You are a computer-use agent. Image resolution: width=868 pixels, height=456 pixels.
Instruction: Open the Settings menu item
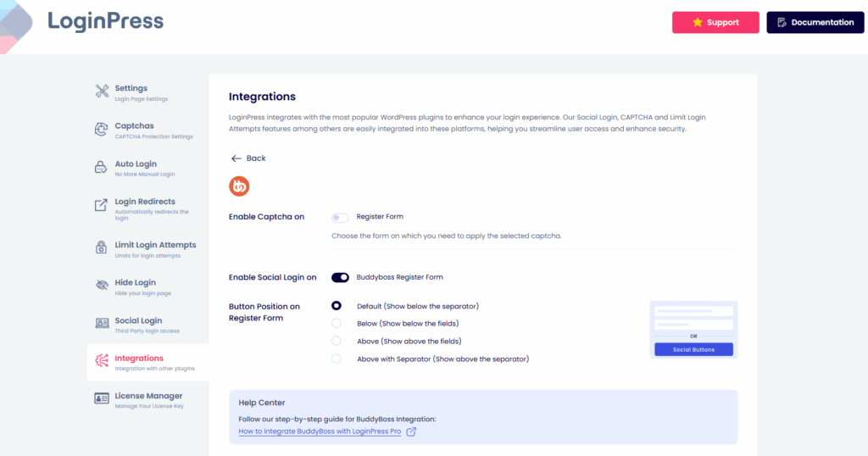(x=147, y=92)
